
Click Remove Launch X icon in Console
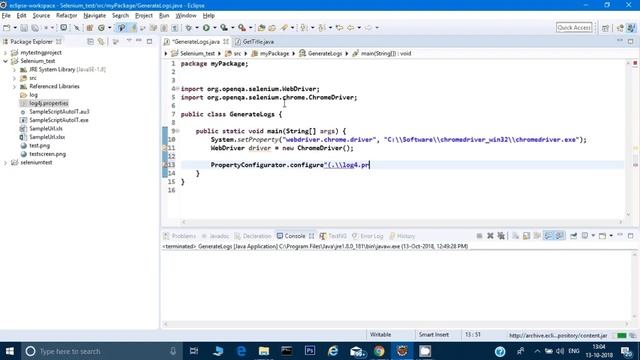(490, 236)
